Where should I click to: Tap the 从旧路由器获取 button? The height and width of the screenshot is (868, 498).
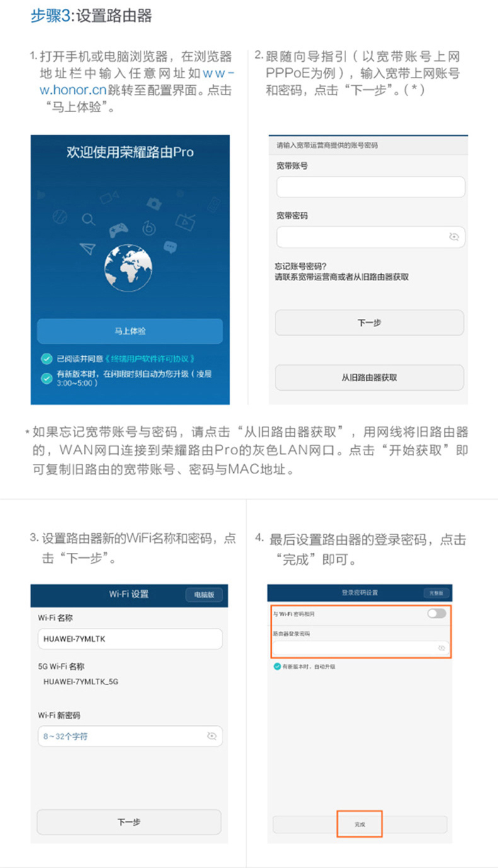369,378
